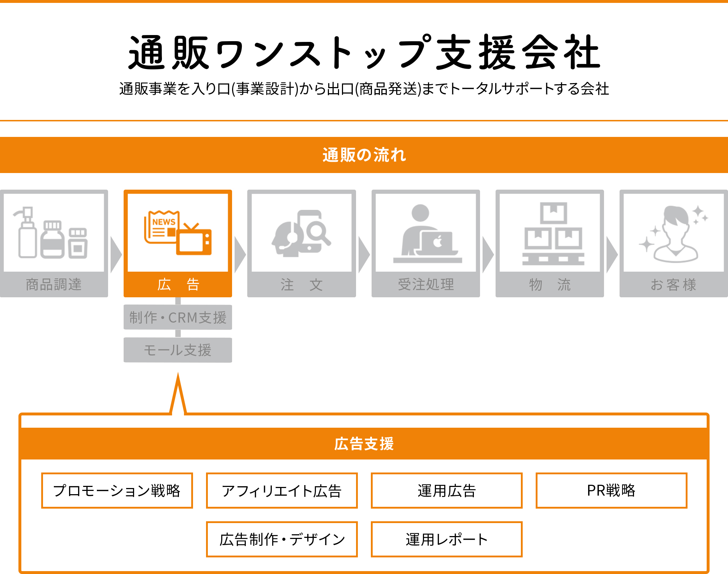
Task: Open the 運用レポート box
Action: [447, 539]
